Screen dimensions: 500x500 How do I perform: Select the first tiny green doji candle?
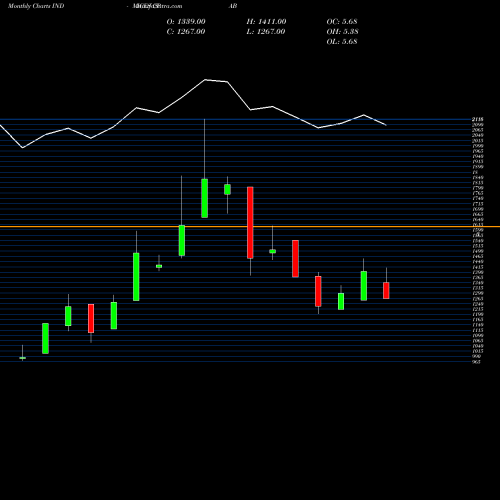tap(23, 358)
